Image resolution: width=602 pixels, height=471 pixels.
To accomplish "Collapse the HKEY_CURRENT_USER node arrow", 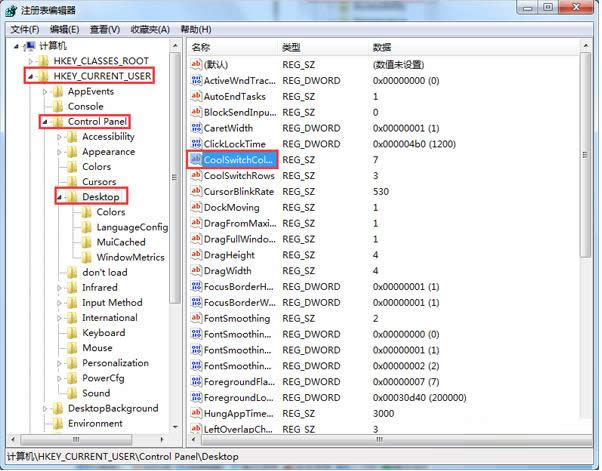I will pyautogui.click(x=31, y=76).
